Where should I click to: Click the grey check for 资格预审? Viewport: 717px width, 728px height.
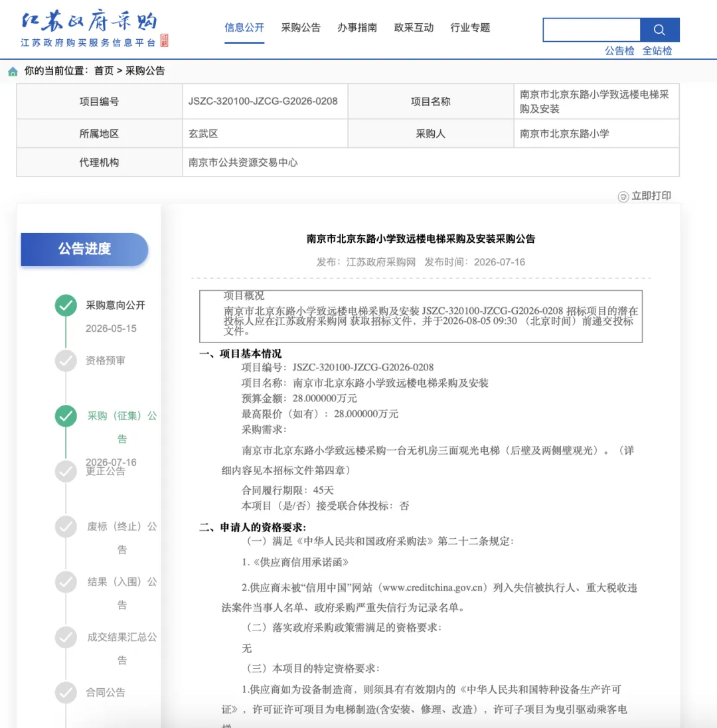click(66, 361)
